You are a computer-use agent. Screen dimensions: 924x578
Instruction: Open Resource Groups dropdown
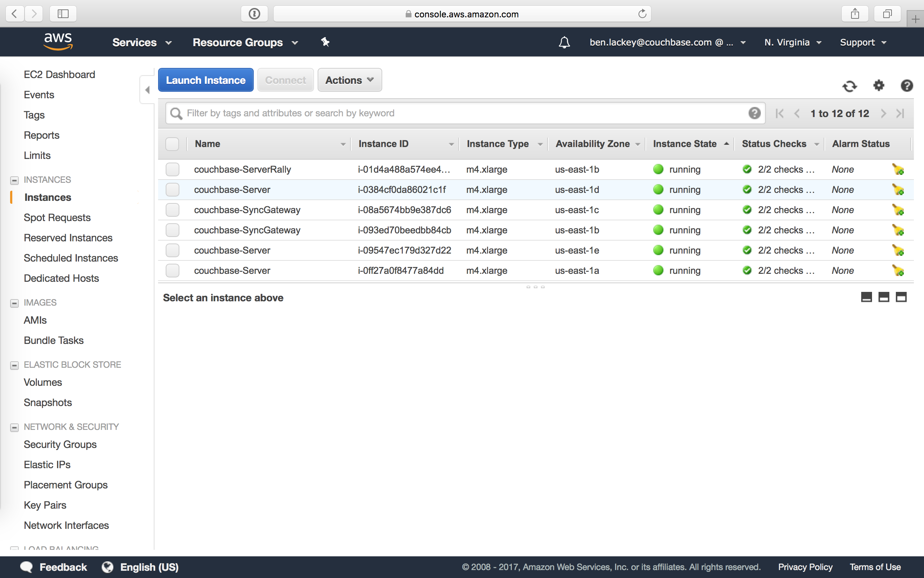(245, 42)
